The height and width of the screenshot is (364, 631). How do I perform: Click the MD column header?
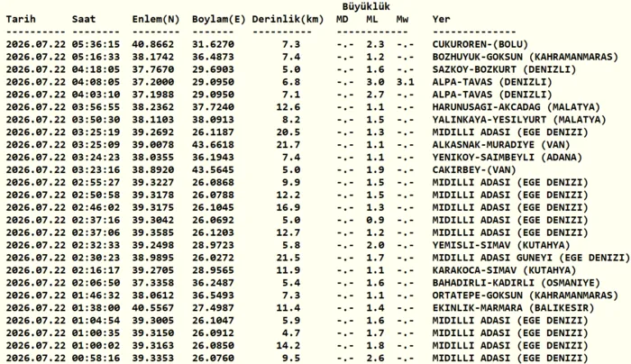(x=342, y=19)
